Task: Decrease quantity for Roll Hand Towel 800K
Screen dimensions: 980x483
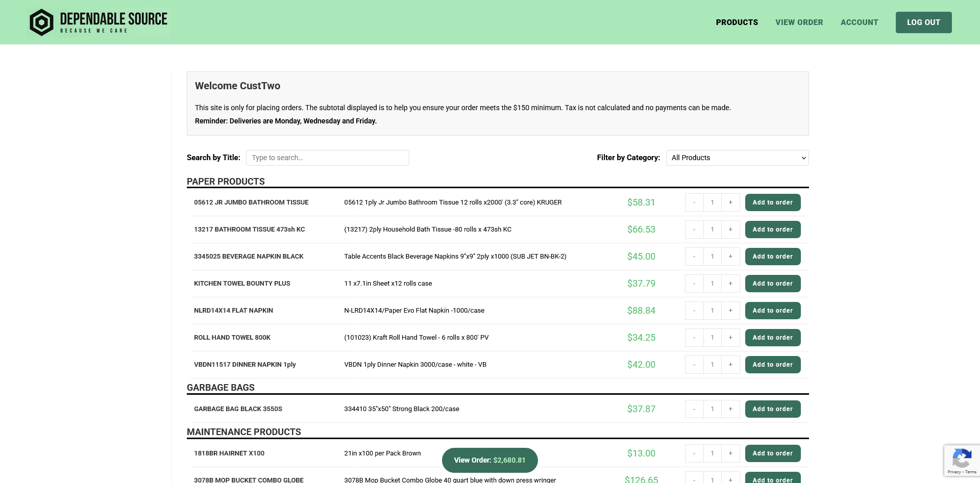Action: (x=694, y=338)
